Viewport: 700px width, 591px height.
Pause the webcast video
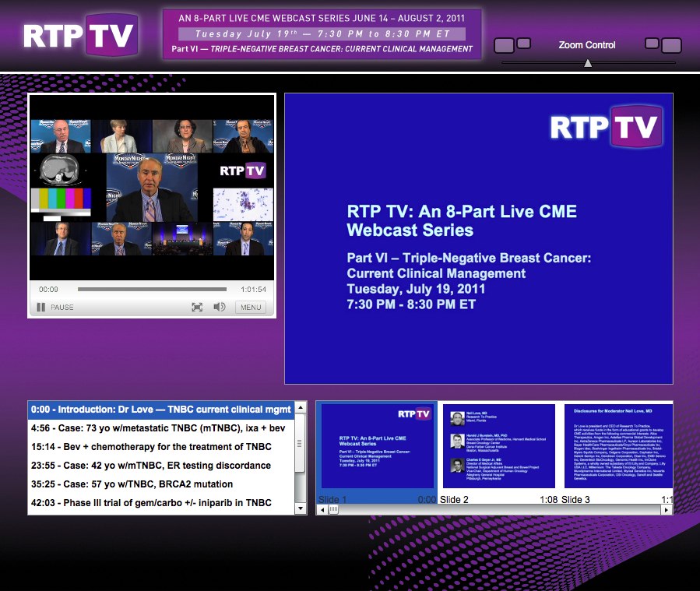55,307
